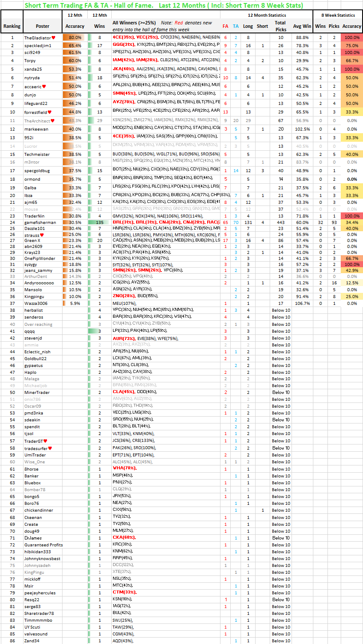Select Wazza3006's 'MEU(107%)' winner entry
Image resolution: width=363 pixels, height=644 pixels.
[x=124, y=303]
